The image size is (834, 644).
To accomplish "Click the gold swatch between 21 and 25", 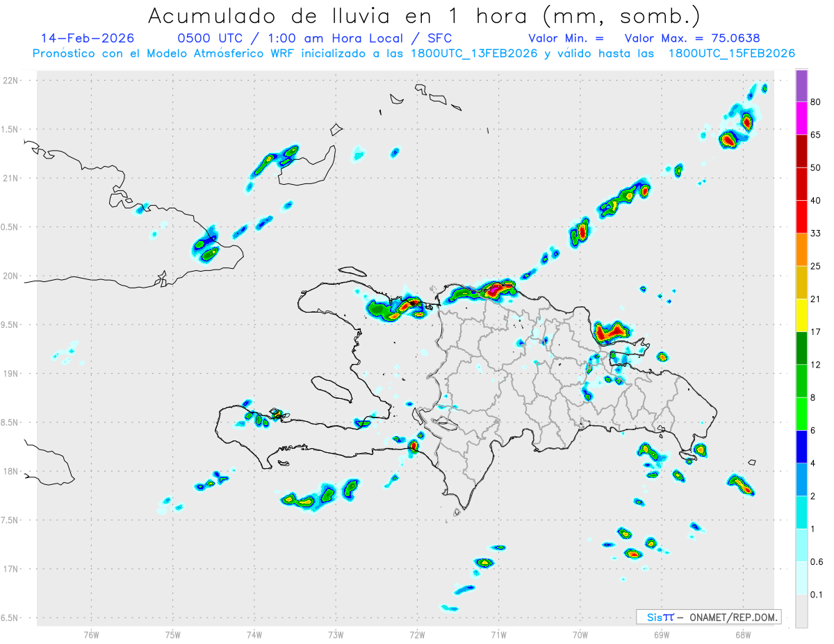I will pyautogui.click(x=801, y=282).
